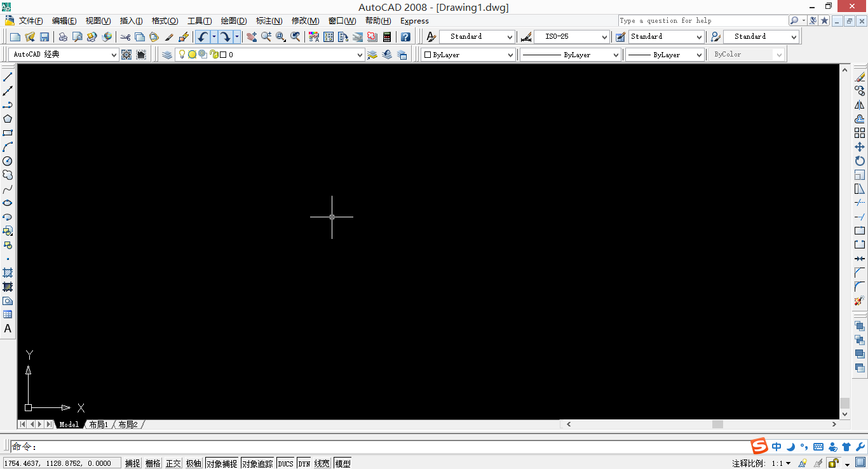
Task: Toggle DUCS in status bar
Action: (x=285, y=463)
